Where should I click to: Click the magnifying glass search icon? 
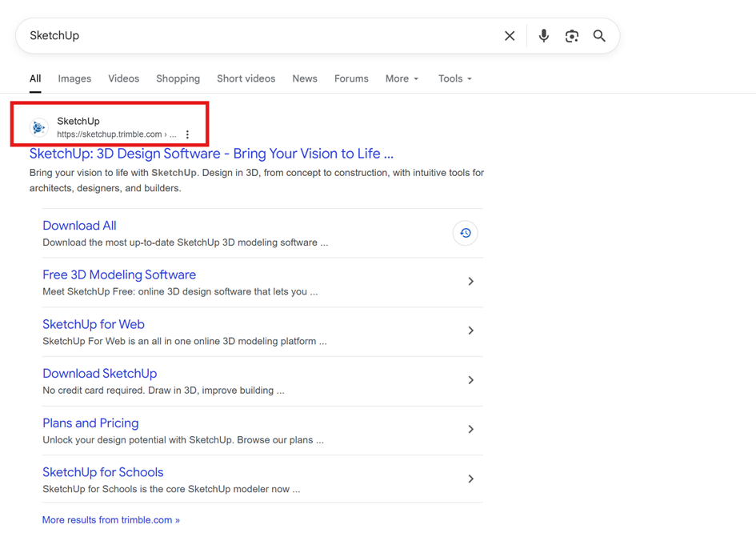599,36
